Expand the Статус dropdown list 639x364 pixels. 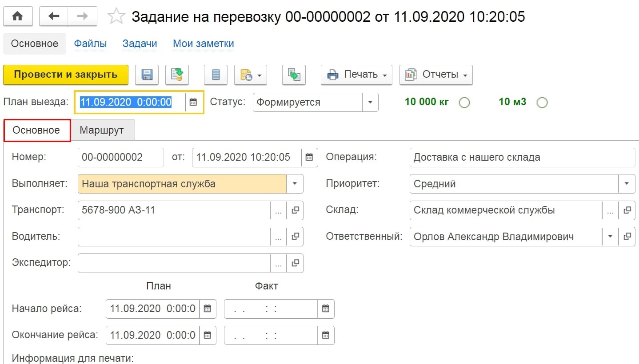(x=370, y=102)
